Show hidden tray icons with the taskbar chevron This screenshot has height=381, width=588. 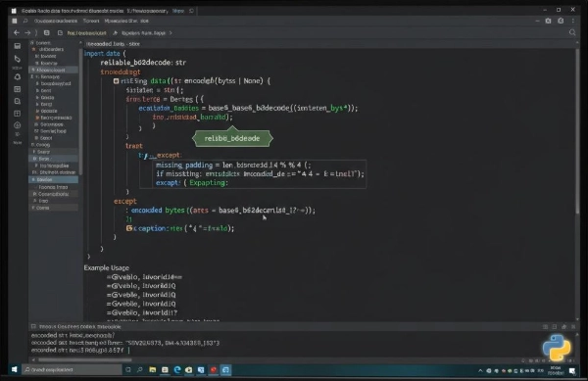[x=480, y=371]
